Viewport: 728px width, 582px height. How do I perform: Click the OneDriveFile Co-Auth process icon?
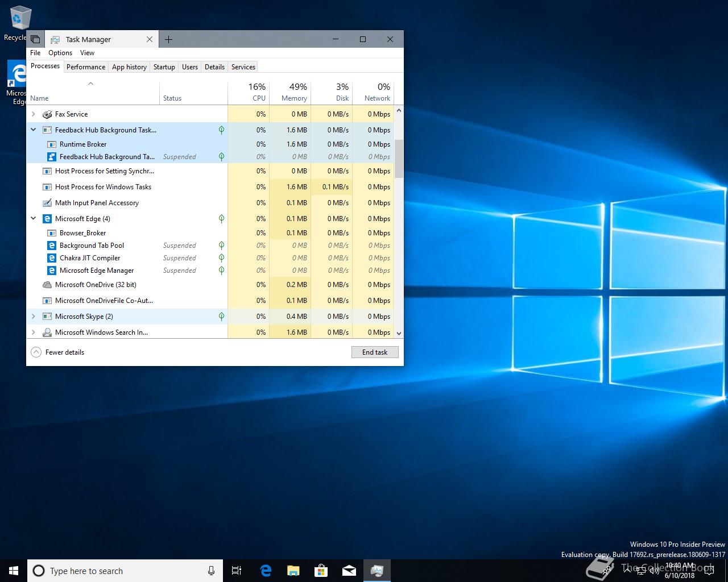(47, 301)
